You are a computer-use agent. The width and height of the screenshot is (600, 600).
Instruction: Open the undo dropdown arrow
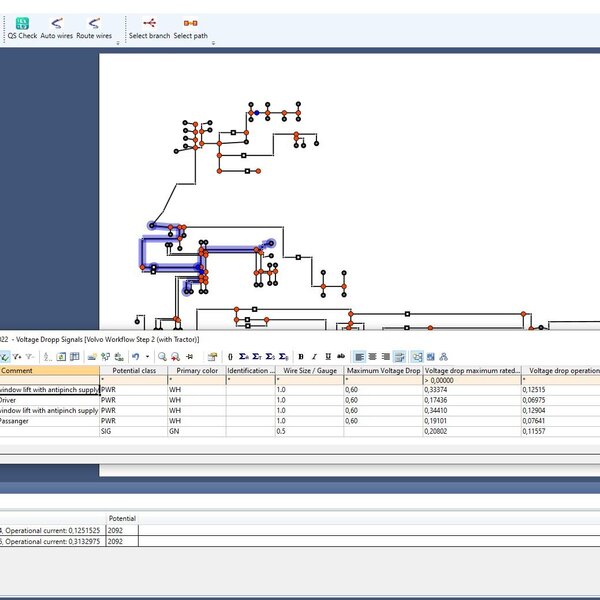pos(148,356)
